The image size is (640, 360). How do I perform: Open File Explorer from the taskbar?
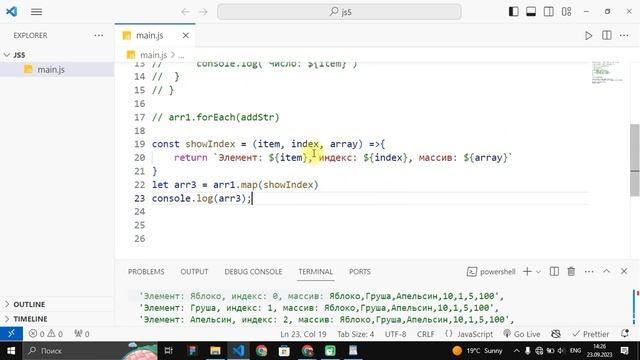tap(215, 351)
